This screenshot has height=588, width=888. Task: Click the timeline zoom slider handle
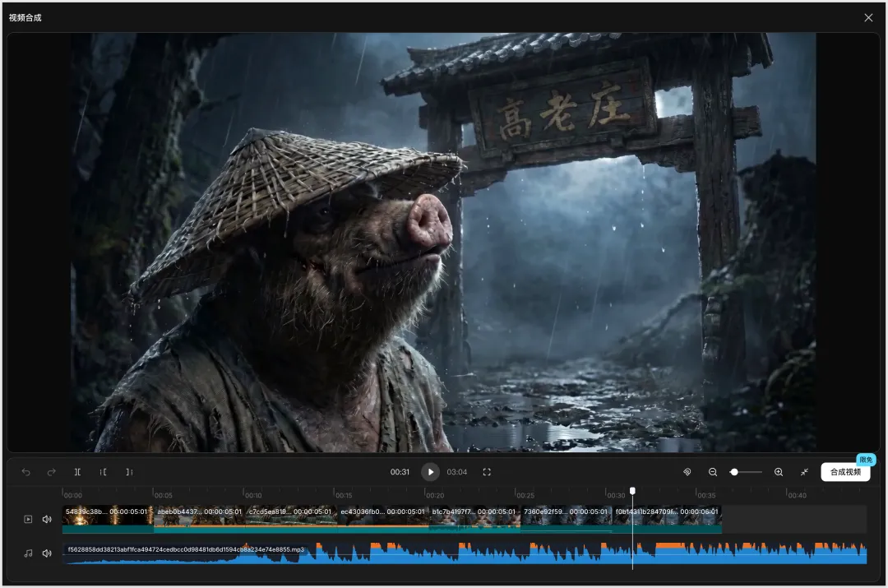tap(734, 472)
